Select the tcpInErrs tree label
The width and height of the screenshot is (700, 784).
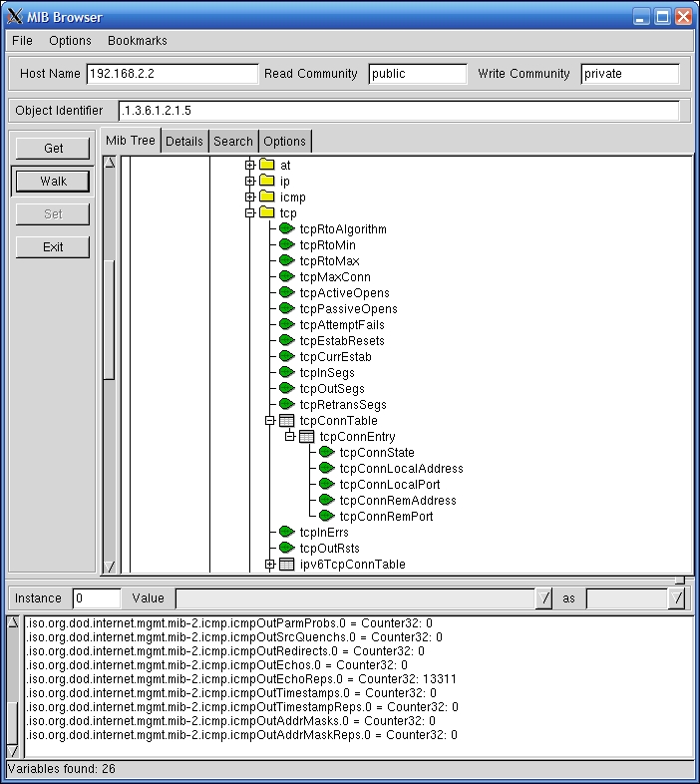point(324,533)
